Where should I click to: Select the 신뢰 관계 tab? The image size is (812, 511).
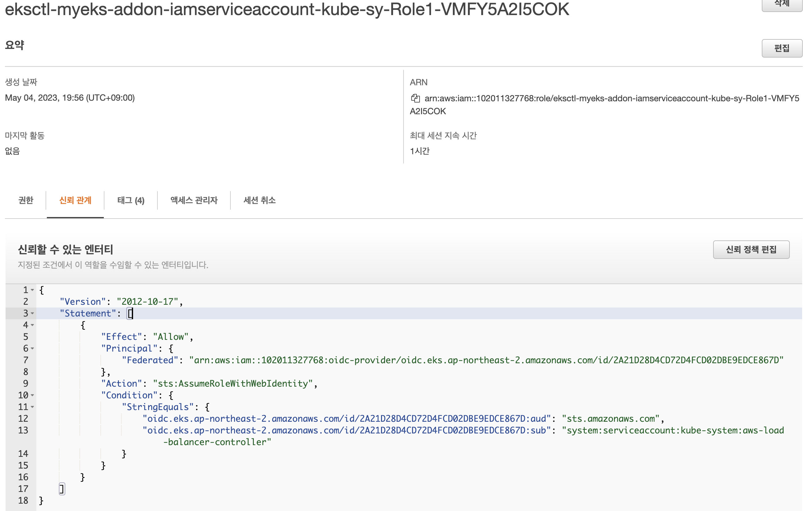[75, 200]
